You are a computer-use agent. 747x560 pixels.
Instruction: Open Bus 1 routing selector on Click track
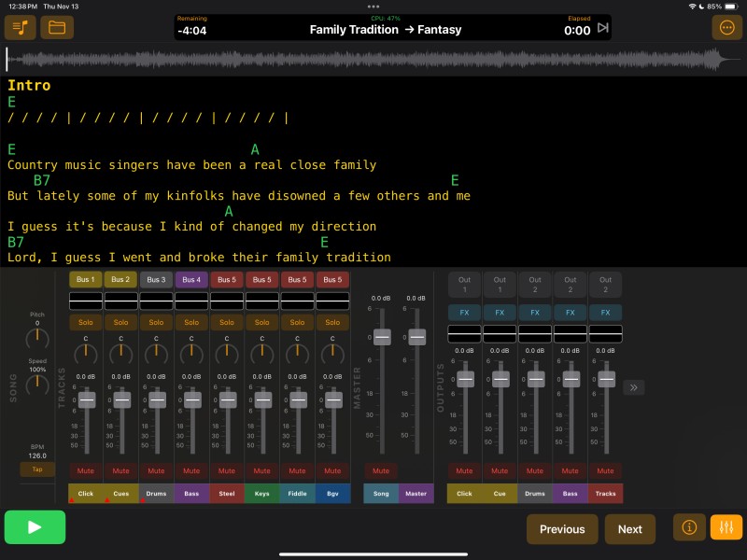coord(86,279)
